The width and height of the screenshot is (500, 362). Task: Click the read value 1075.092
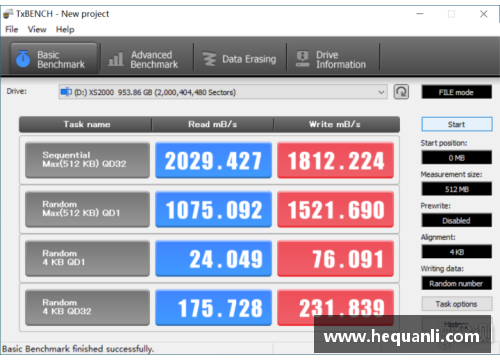213,209
